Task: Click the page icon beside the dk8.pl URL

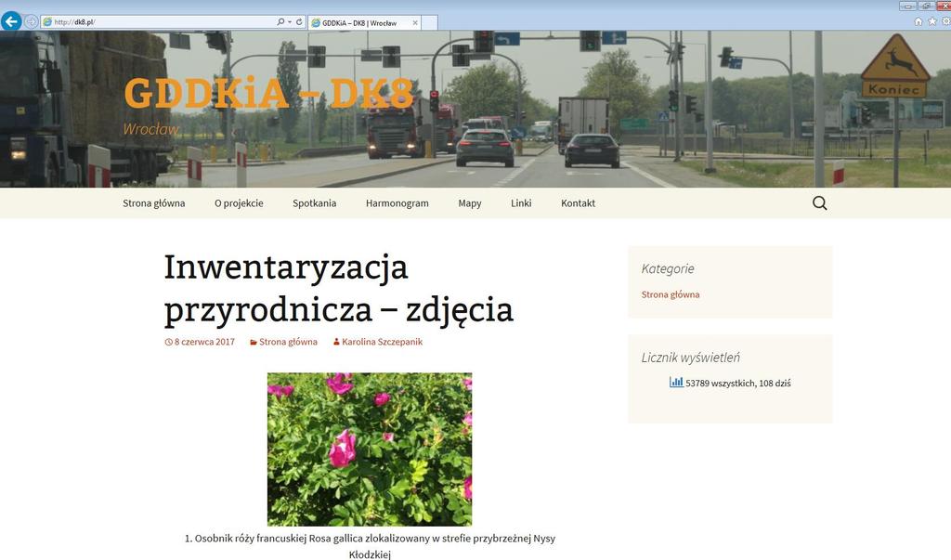Action: pos(47,22)
